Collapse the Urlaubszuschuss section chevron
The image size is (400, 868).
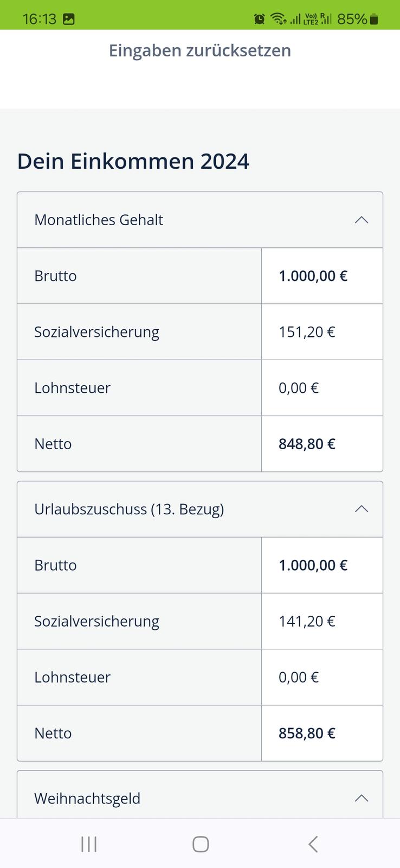pos(361,509)
